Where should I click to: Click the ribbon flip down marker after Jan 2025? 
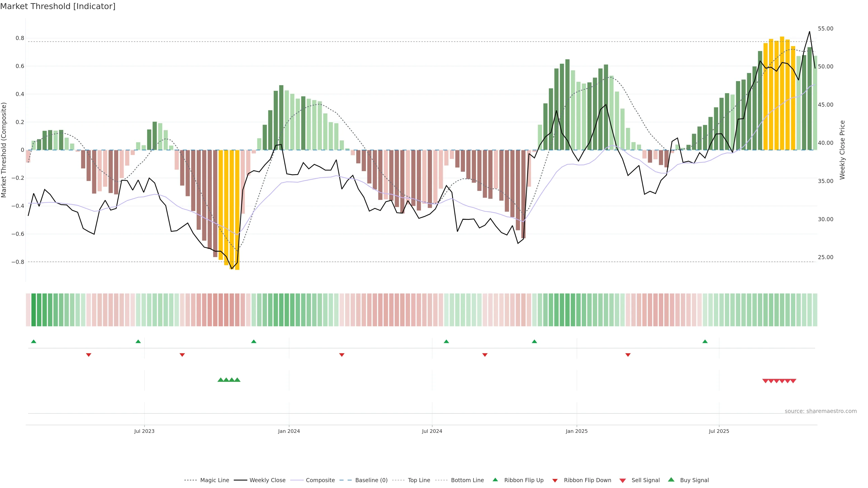pos(628,355)
